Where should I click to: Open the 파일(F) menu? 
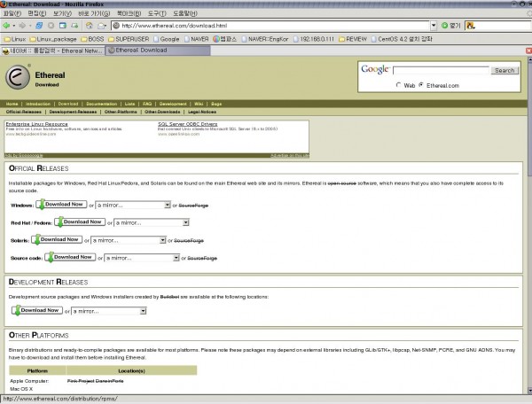point(12,13)
